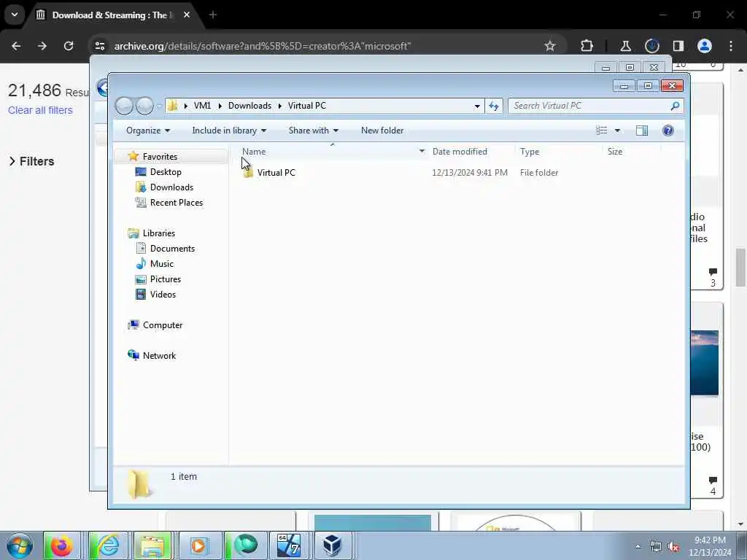View site information icon in address bar

coord(100,46)
